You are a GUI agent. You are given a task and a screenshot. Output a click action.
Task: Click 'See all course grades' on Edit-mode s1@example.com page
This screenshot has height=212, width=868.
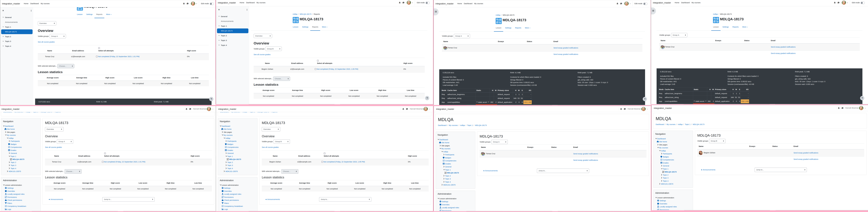click(x=46, y=42)
